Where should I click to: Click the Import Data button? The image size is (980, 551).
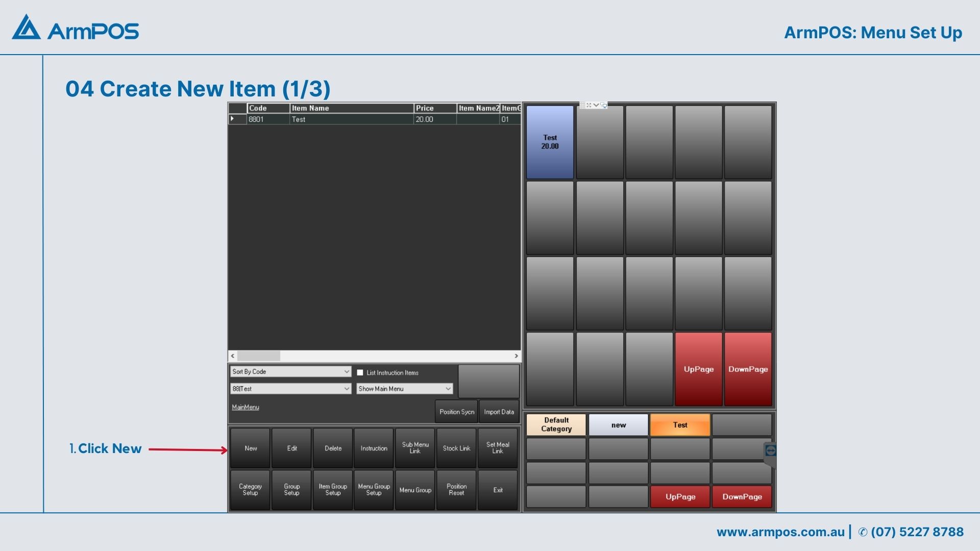point(499,412)
